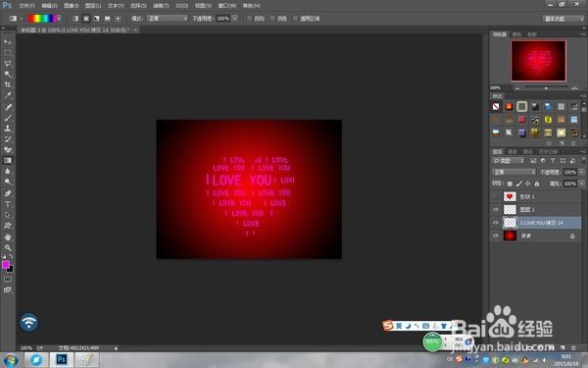Choose Diamond gradient type in options bar
This screenshot has width=588, height=368.
point(118,18)
